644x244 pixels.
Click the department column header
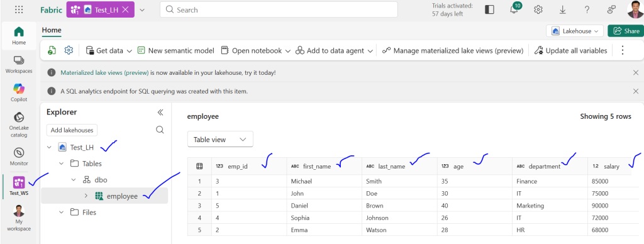[550, 167]
